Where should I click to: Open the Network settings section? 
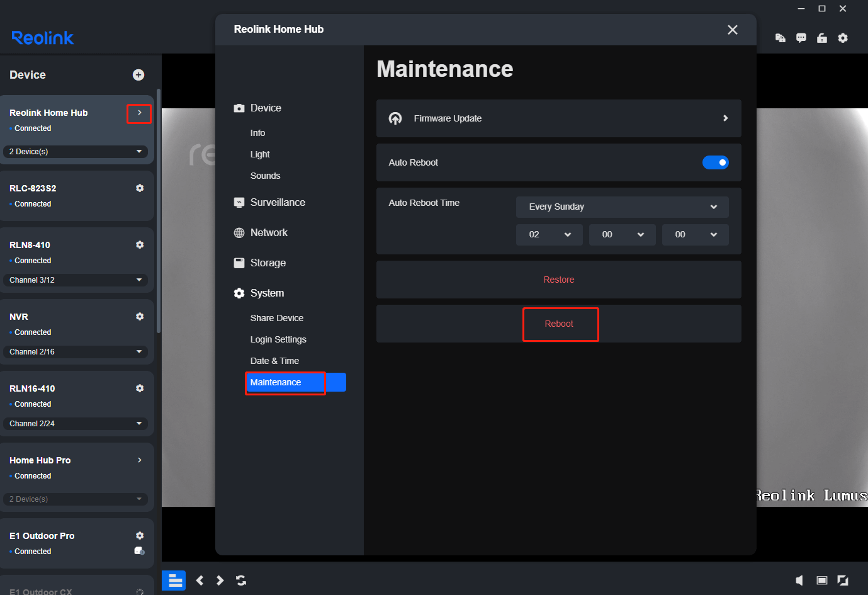coord(269,232)
